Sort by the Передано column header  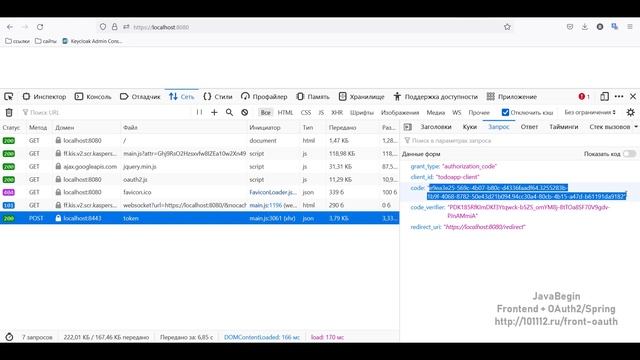pos(342,128)
